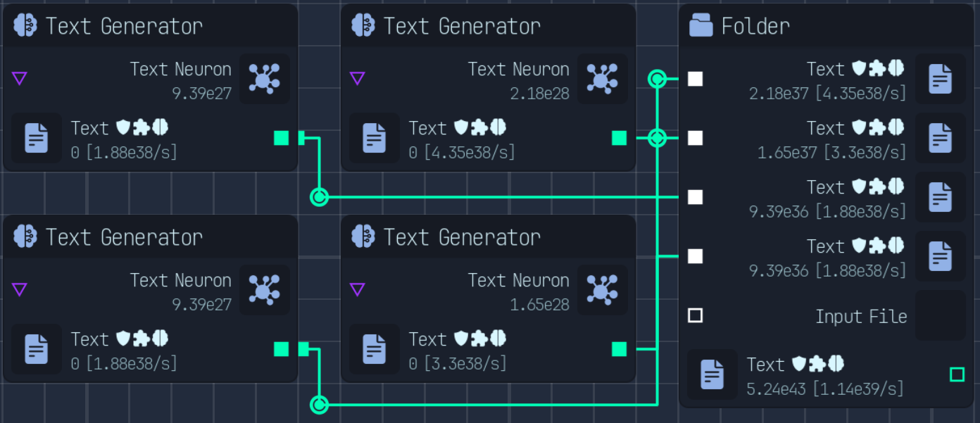The image size is (980, 423).
Task: Click the empty Input File slot
Action: click(940, 315)
